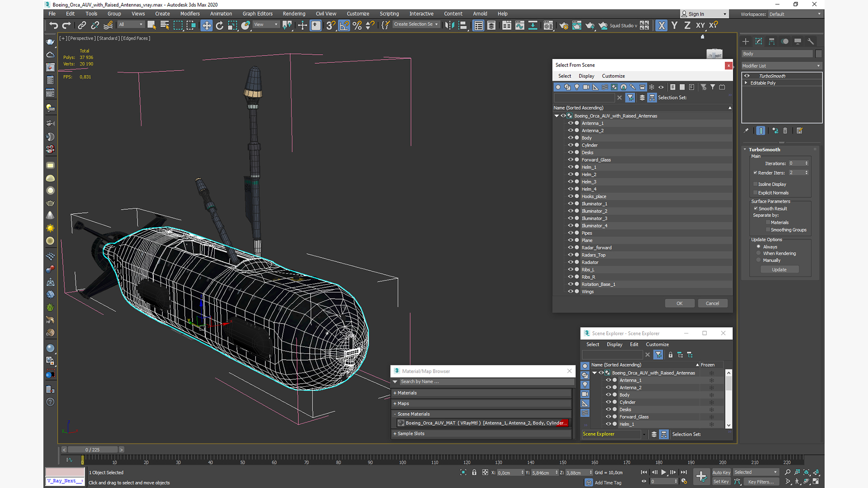Go to the timeline start frame
The image size is (868, 488).
pyautogui.click(x=644, y=472)
